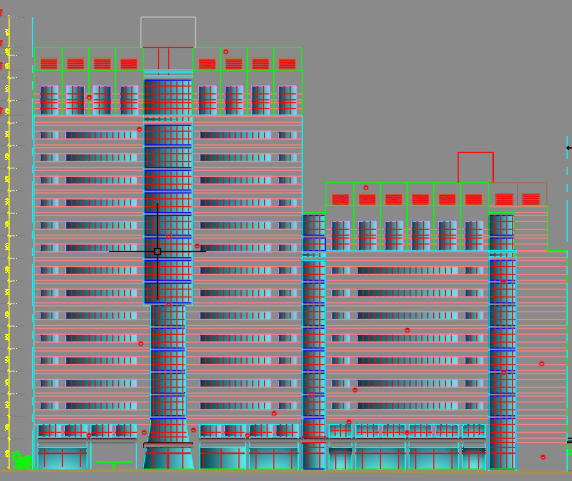Pick red circle marker on tall tower parapet
The width and height of the screenshot is (572, 481).
[x=226, y=52]
